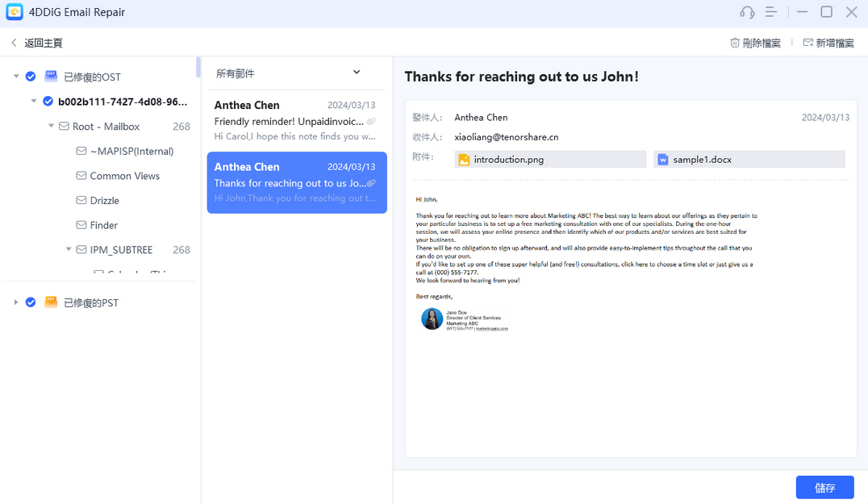Collapse the 已修復的OST tree node
Screen dimensions: 868x504
coord(16,77)
